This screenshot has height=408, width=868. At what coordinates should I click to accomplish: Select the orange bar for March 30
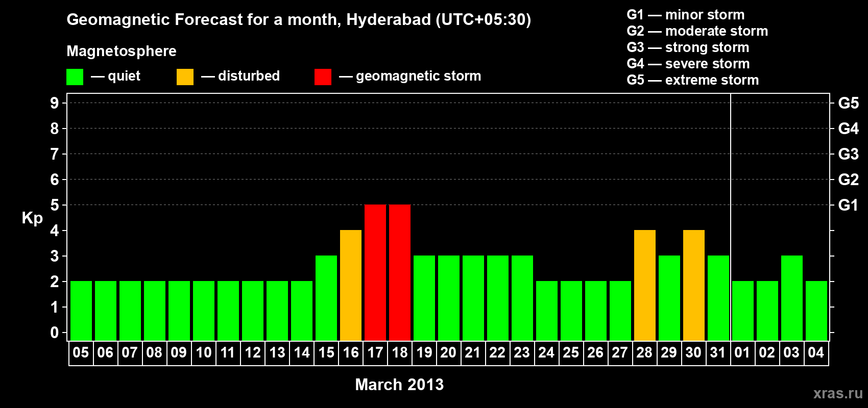click(694, 285)
